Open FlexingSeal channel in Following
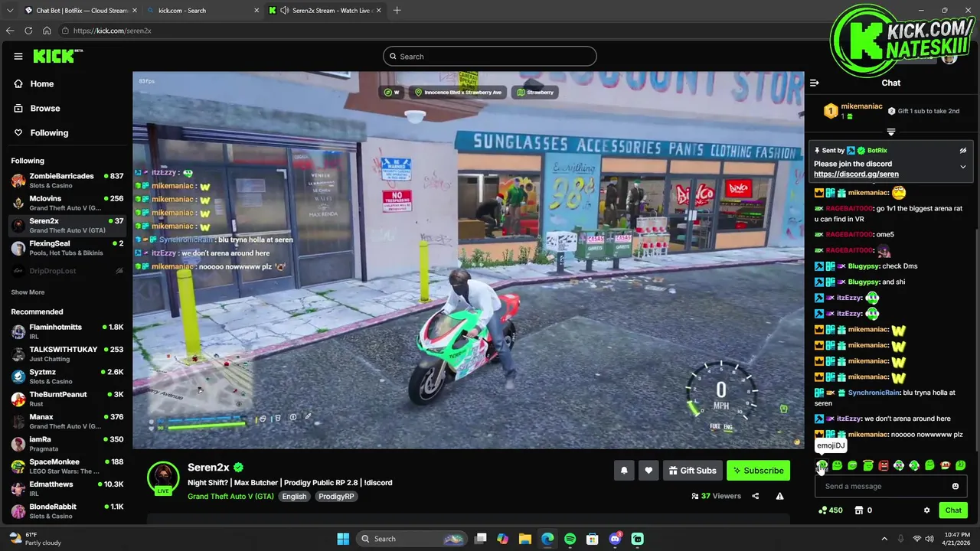Screen dimensions: 980x551 pyautogui.click(x=67, y=248)
